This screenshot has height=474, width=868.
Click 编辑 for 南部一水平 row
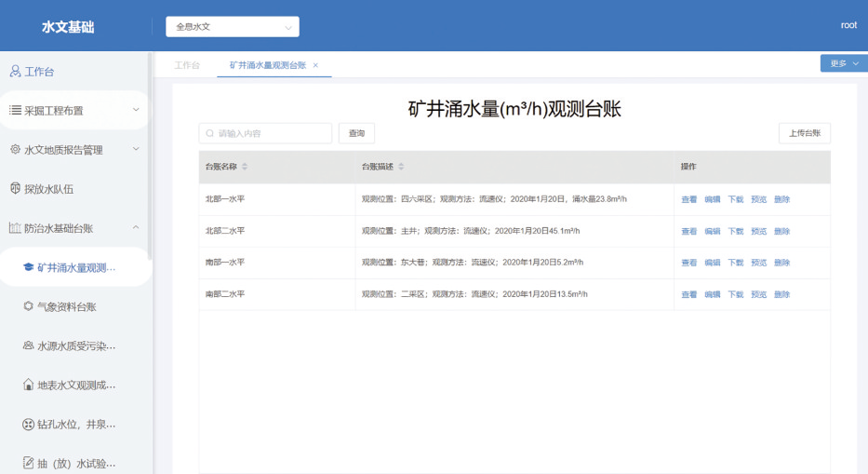click(713, 263)
